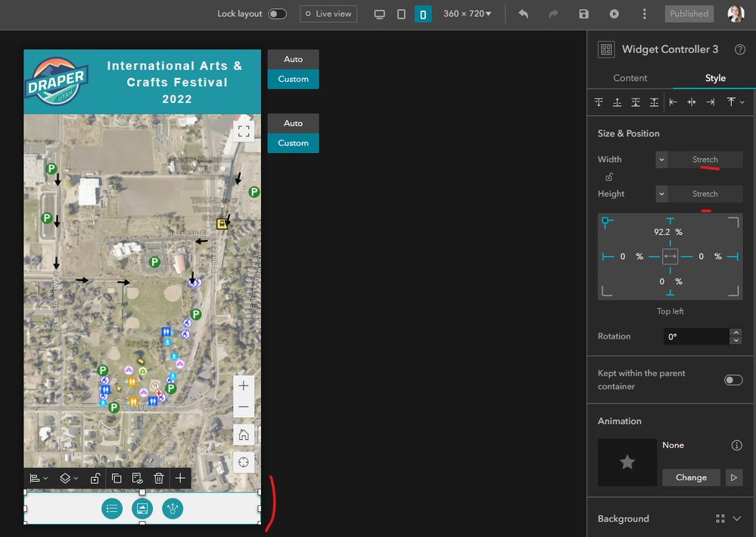This screenshot has height=537, width=756.
Task: Go to the map home extent
Action: pyautogui.click(x=244, y=435)
